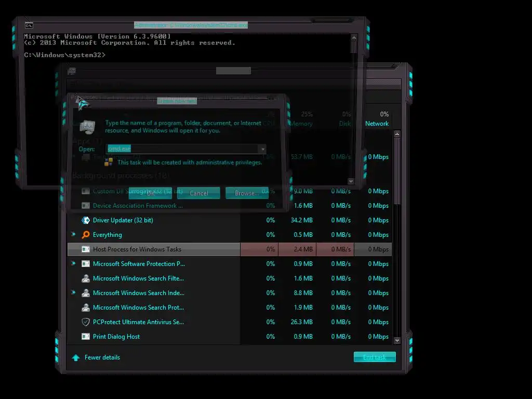Click the cmd window scrollbar up arrow
The height and width of the screenshot is (399, 532).
[354, 37]
